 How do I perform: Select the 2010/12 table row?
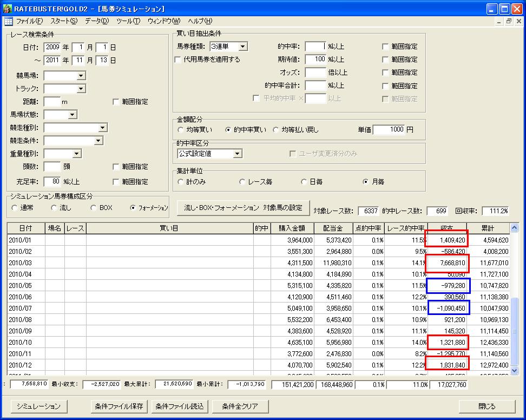pyautogui.click(x=258, y=365)
